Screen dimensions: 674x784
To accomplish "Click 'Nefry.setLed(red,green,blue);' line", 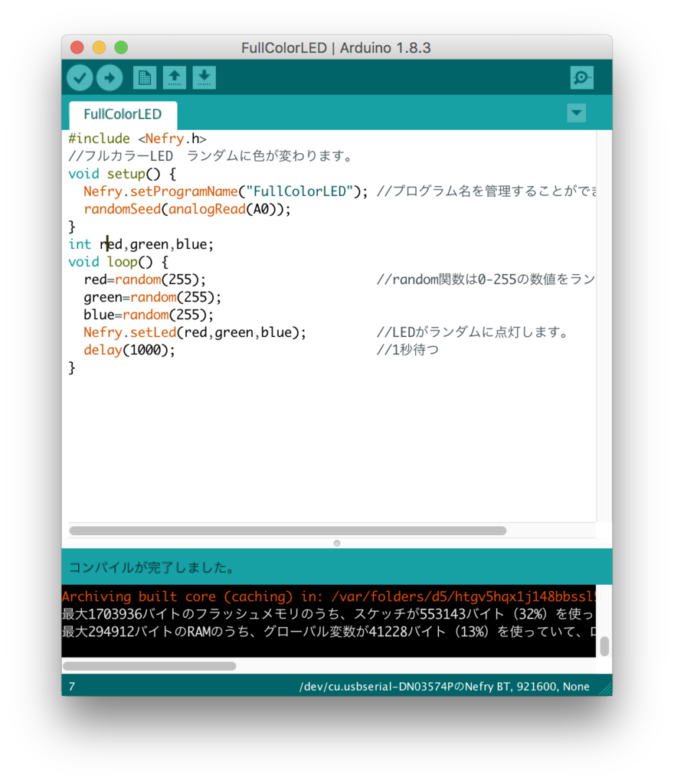I will [195, 332].
